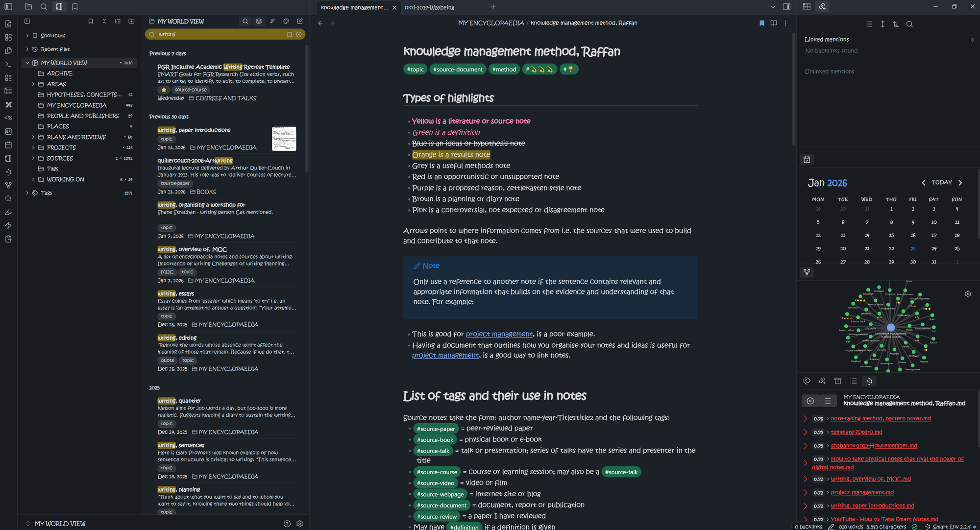Switch to okri-2014-Waybeing tab
980x530 pixels.
point(430,7)
